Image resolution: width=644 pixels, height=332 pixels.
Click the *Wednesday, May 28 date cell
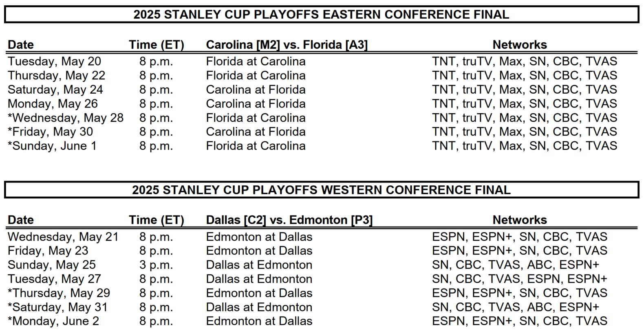[x=66, y=118]
